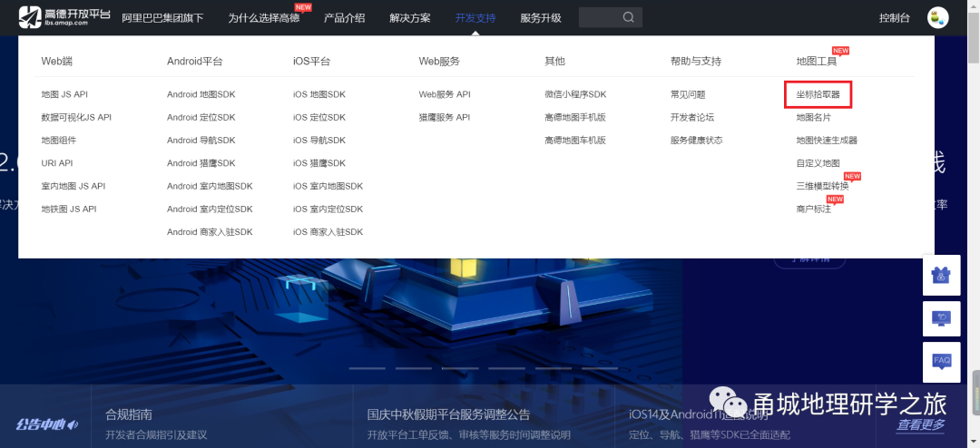
Task: Open 地图组件 link
Action: [x=59, y=141]
